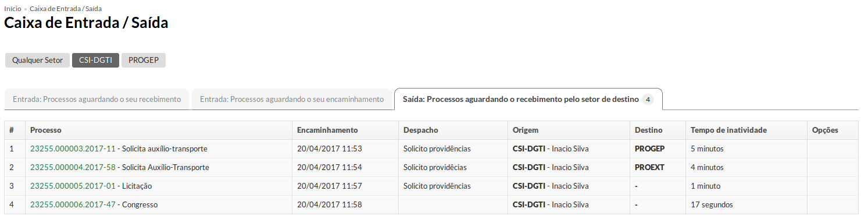This screenshot has height=219, width=868.
Task: Open the tab Saída: Processos aguardando recebimento pelo destino
Action: click(528, 99)
